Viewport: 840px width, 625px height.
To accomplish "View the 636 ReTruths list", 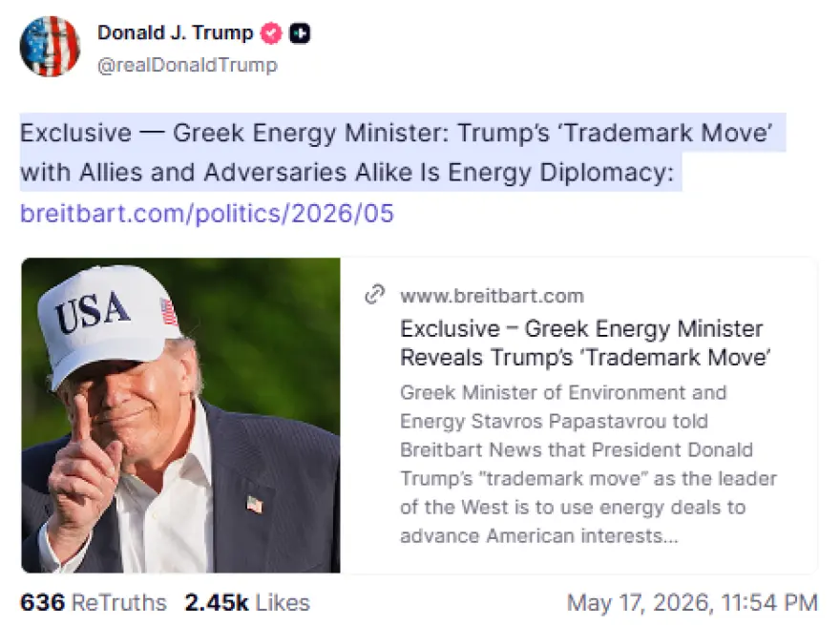I will coord(94,602).
